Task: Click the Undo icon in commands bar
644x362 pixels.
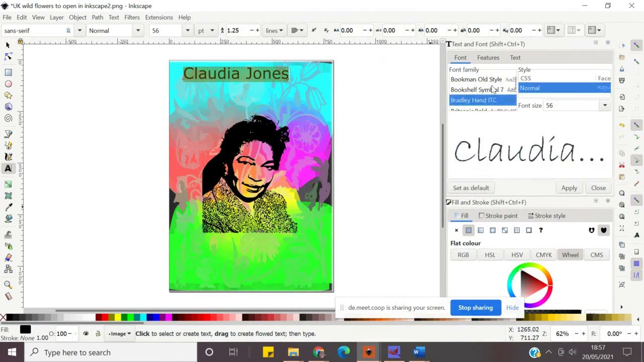Action: (x=622, y=125)
